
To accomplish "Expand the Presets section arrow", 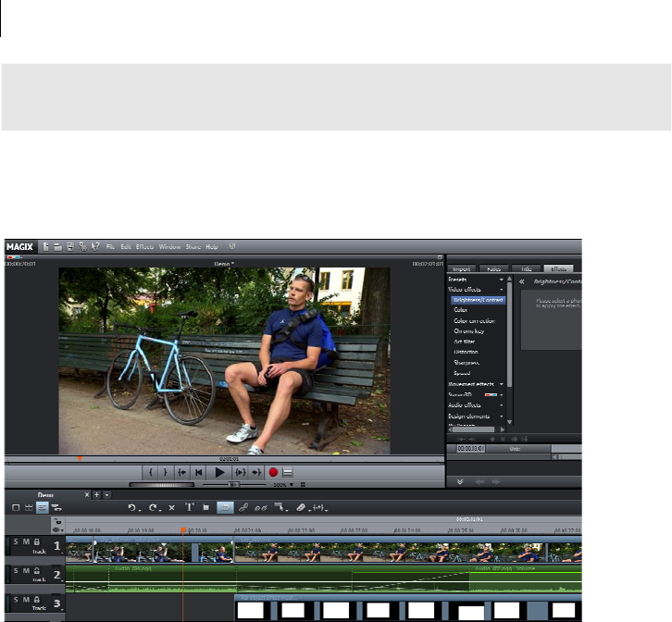I will coord(501,280).
